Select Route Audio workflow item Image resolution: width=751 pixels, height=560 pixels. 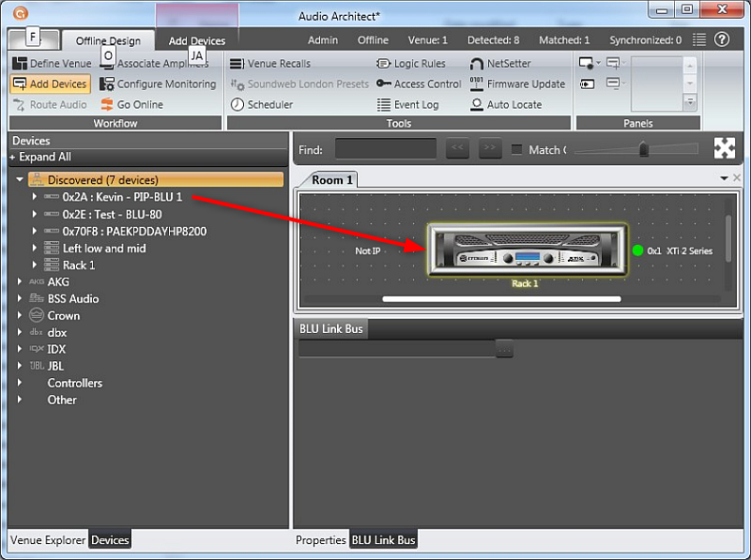click(x=50, y=104)
